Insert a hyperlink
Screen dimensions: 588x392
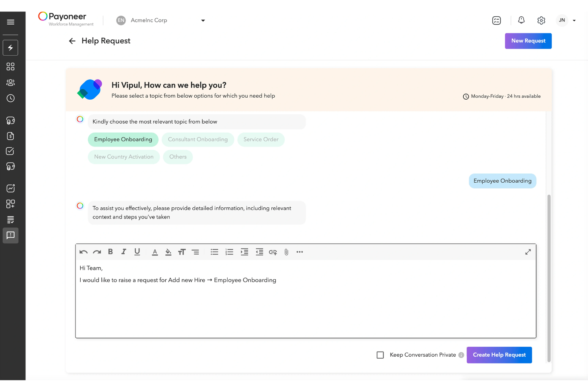tap(273, 252)
